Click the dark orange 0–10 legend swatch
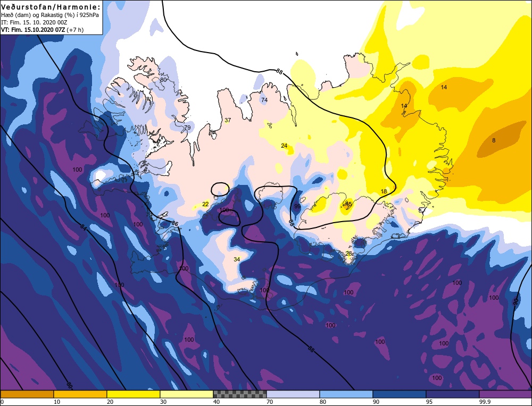The image size is (532, 406). (x=27, y=394)
